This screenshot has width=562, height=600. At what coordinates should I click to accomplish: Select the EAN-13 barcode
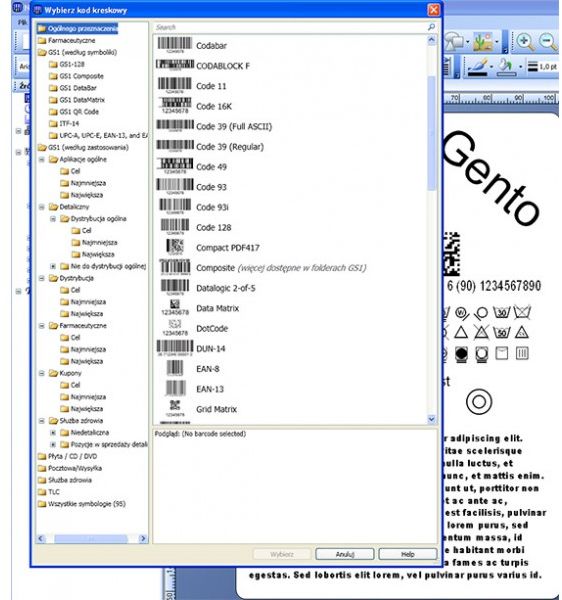194,389
